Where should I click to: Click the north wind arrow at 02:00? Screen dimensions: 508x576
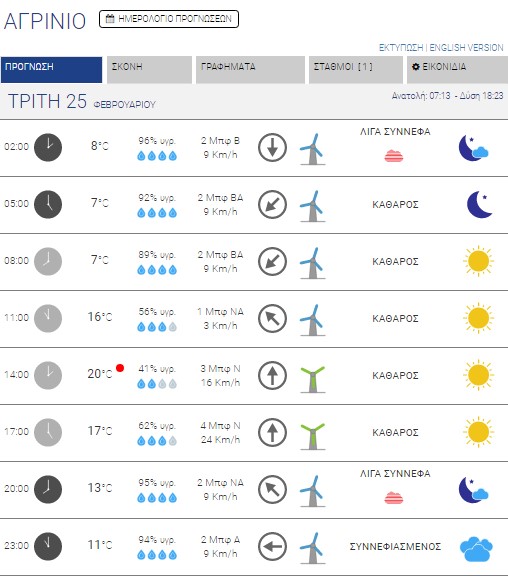tap(272, 148)
